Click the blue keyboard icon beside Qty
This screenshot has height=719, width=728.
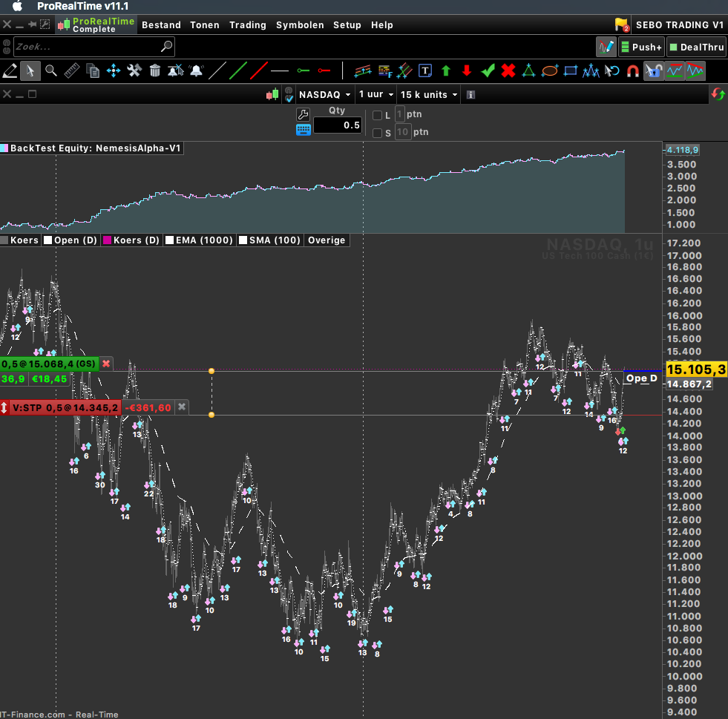pyautogui.click(x=304, y=130)
